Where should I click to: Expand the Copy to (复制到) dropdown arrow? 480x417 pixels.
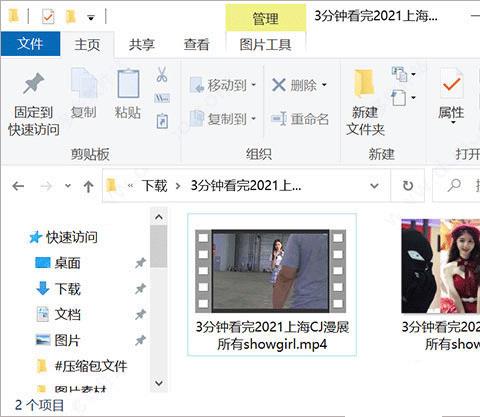(x=253, y=118)
